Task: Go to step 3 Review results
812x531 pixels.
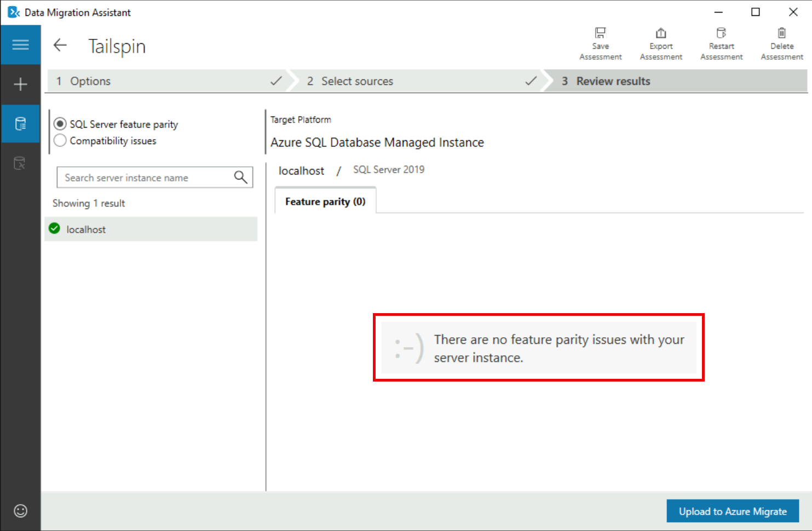Action: pos(613,81)
